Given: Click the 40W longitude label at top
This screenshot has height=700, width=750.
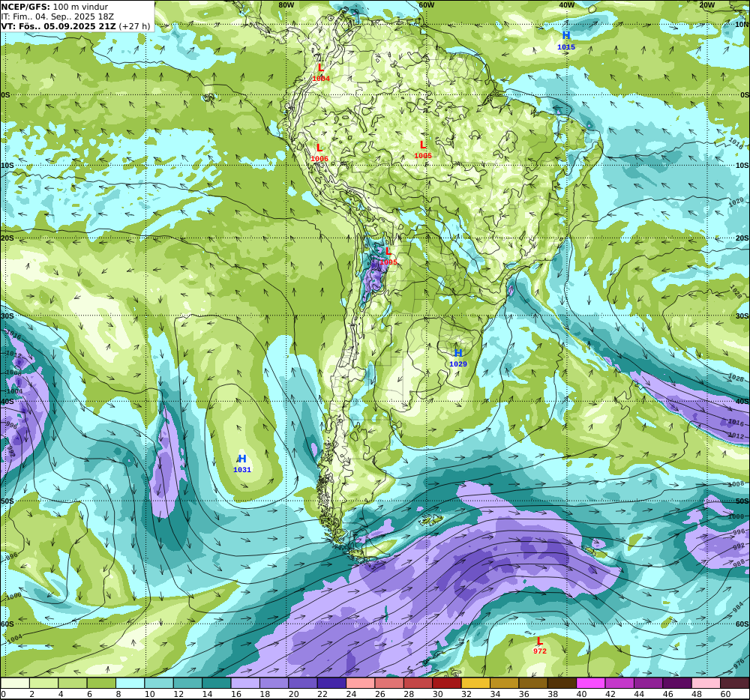Looking at the screenshot, I should click(x=566, y=4).
